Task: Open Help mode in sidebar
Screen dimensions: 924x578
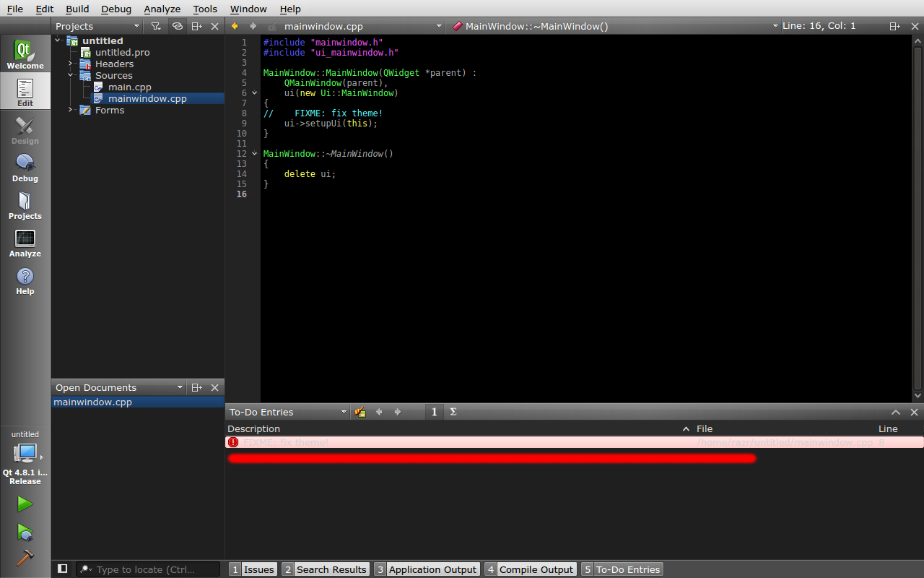Action: (25, 280)
